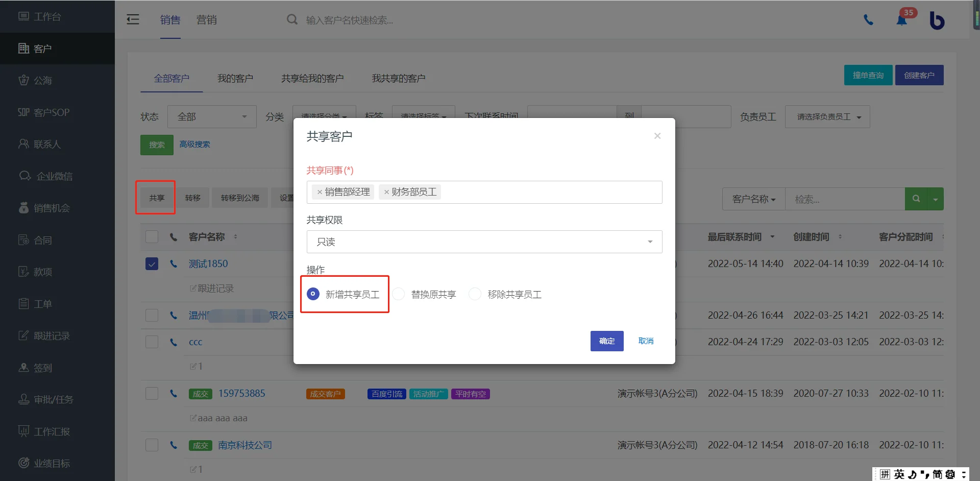Image resolution: width=980 pixels, height=481 pixels.
Task: Click the 共享 action button
Action: 157,198
